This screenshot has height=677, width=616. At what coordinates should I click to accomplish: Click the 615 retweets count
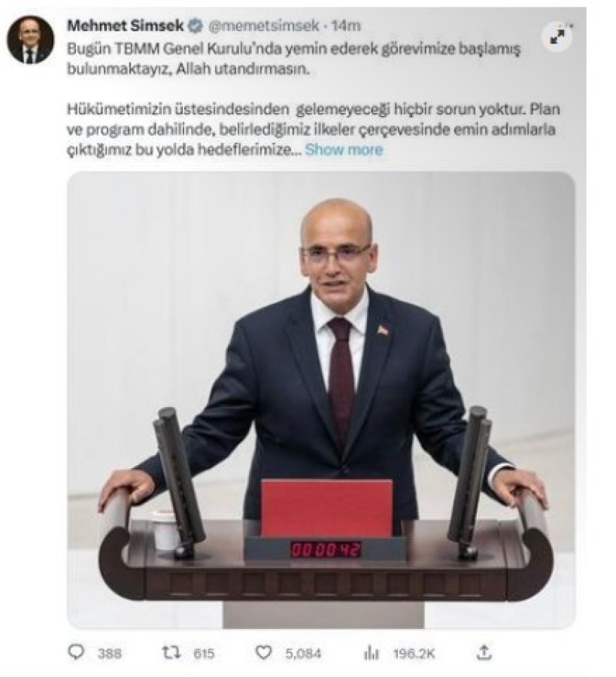click(x=204, y=653)
